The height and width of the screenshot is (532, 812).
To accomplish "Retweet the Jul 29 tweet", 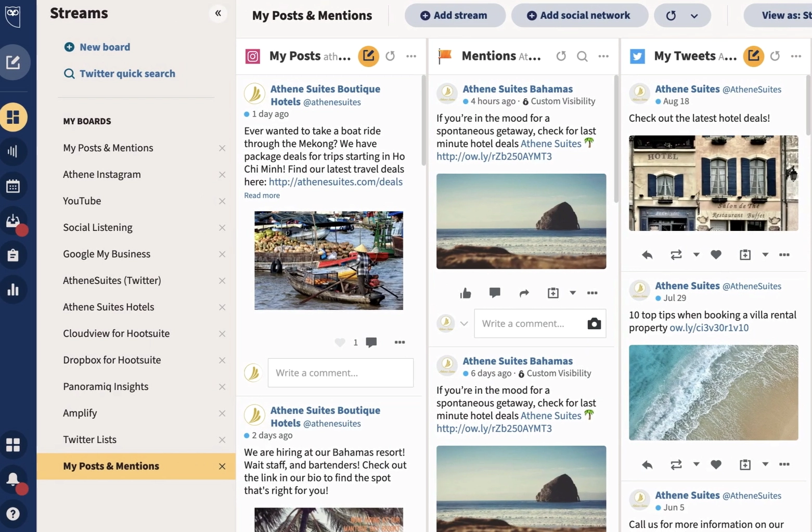I will pos(676,464).
